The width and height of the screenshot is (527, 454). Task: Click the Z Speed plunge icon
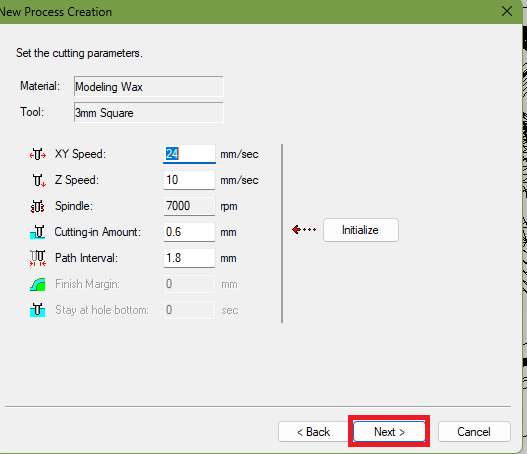coord(39,180)
